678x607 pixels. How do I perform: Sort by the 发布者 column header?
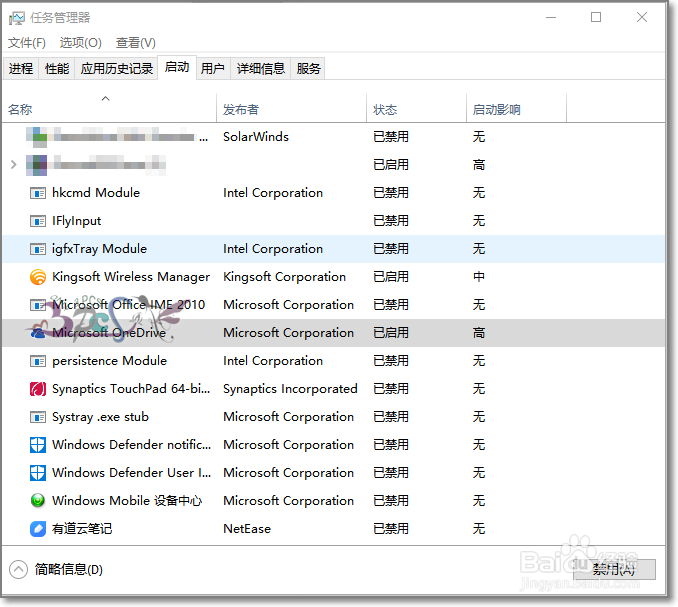tap(291, 108)
